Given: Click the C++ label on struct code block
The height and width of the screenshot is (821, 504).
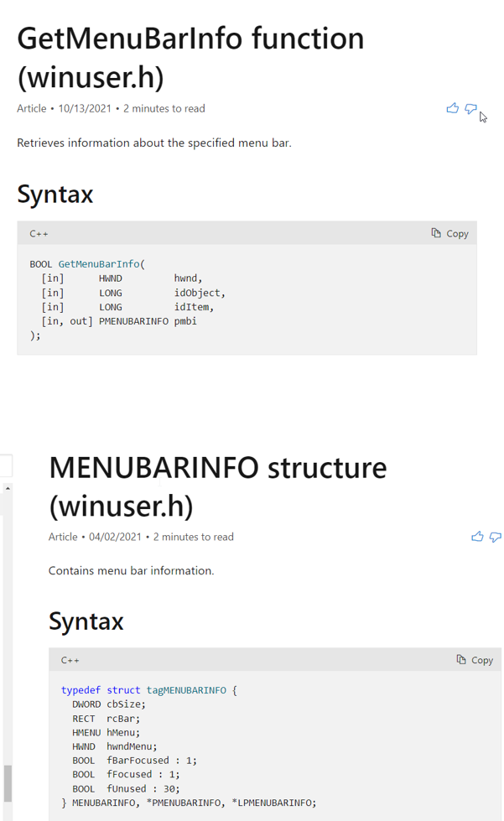Looking at the screenshot, I should point(70,660).
